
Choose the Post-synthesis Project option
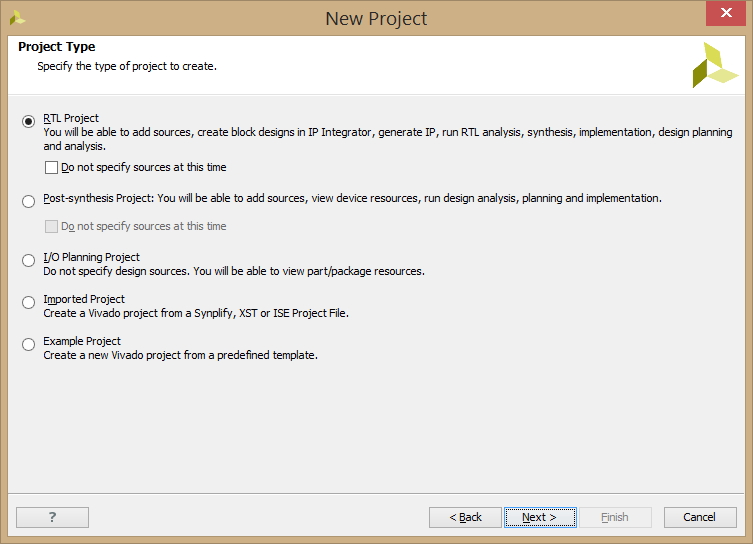point(28,201)
